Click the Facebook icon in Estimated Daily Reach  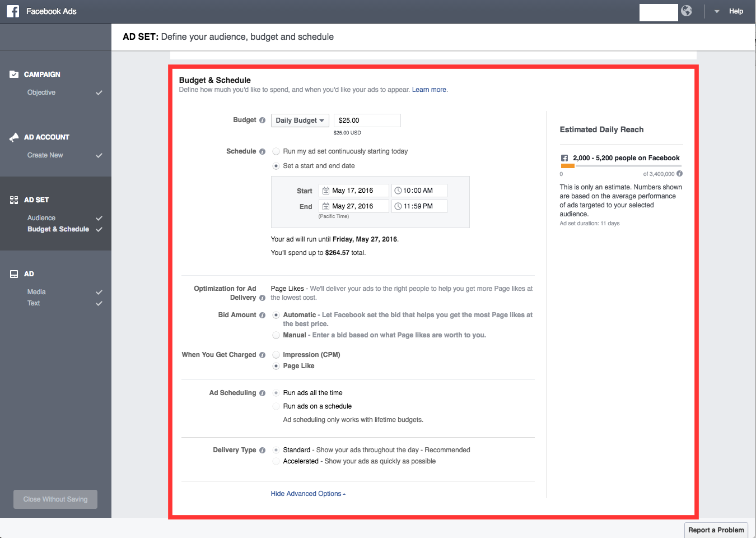[x=564, y=158]
